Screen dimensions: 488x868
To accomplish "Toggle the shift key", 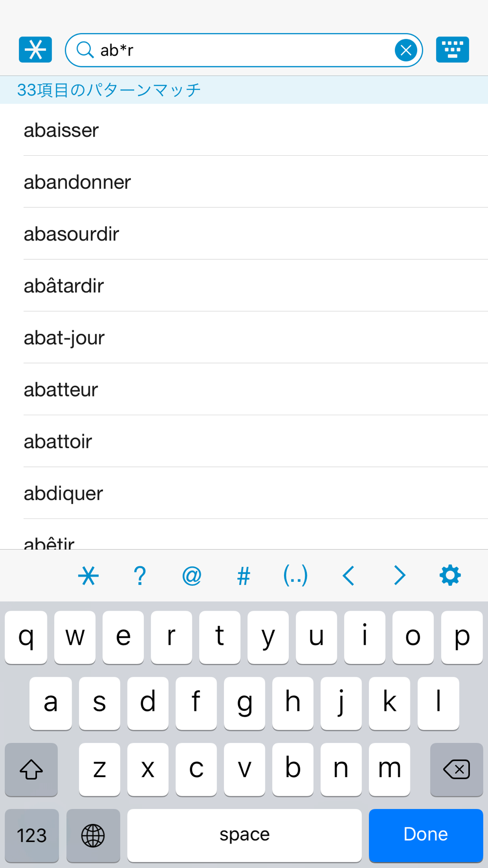I will [x=31, y=769].
